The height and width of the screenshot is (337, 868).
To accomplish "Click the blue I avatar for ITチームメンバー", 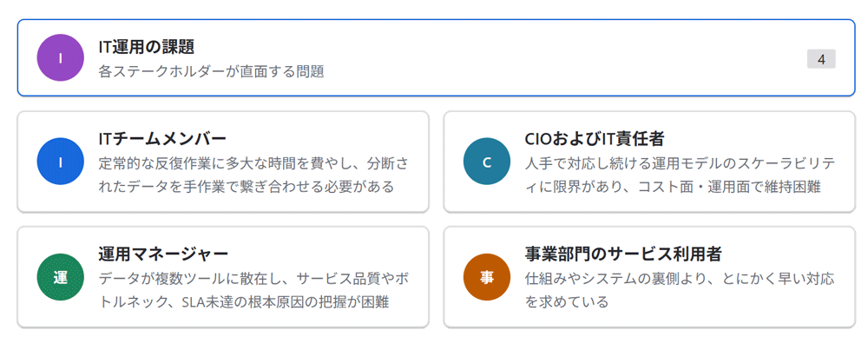I will click(61, 162).
